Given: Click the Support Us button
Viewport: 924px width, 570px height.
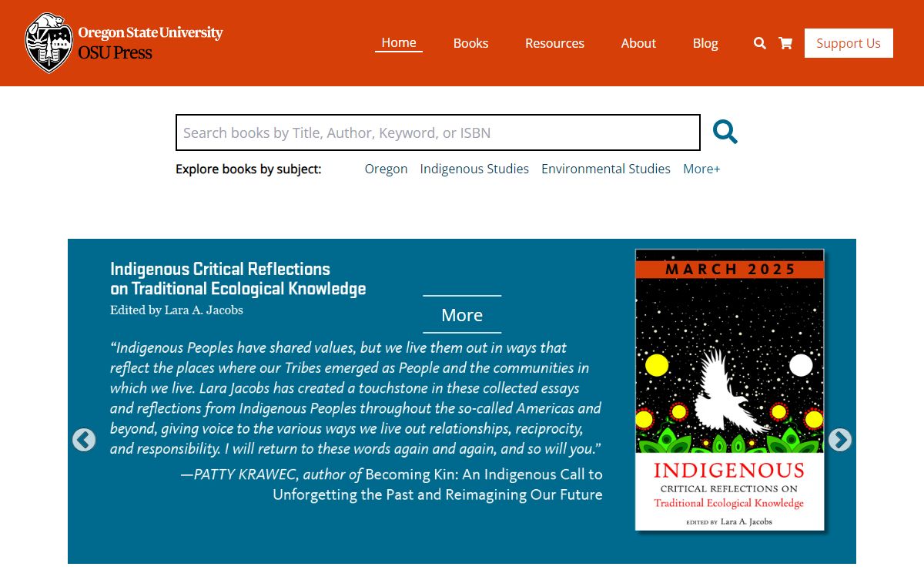Looking at the screenshot, I should (849, 43).
